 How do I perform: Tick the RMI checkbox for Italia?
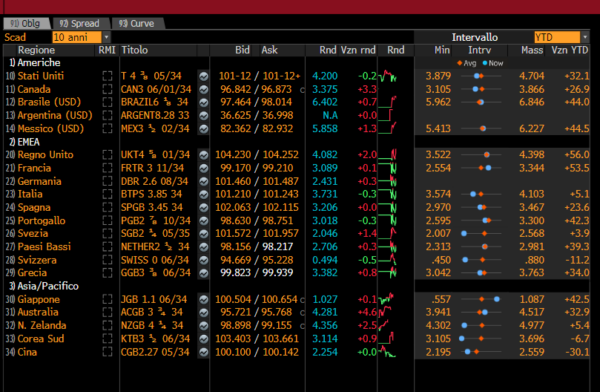point(108,194)
